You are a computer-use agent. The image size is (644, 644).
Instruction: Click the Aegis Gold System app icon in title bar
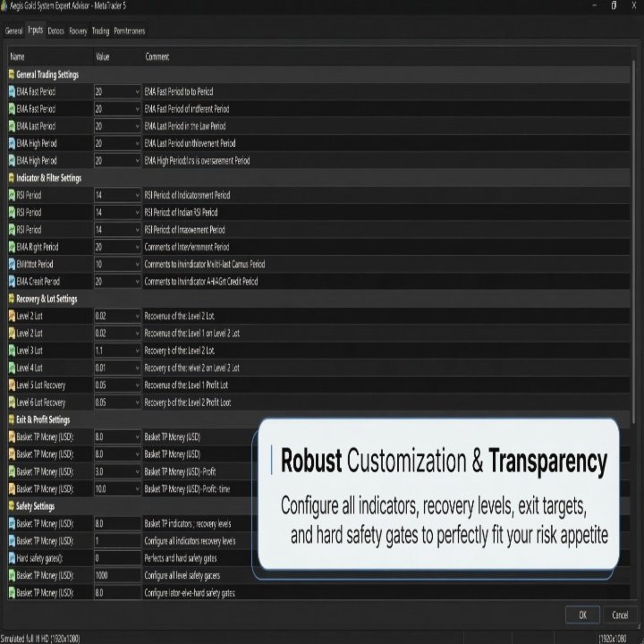tap(4, 5)
